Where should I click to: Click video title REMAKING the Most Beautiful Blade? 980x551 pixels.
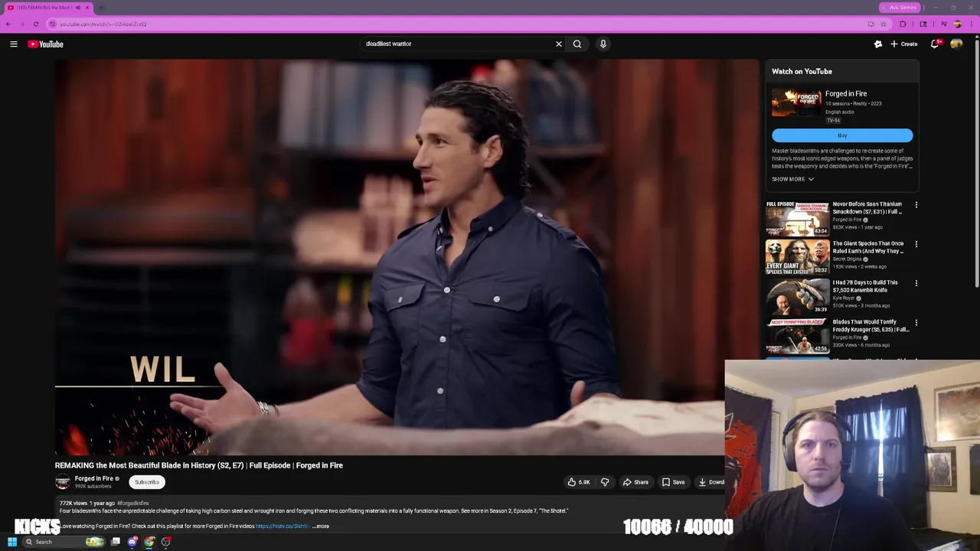[199, 465]
